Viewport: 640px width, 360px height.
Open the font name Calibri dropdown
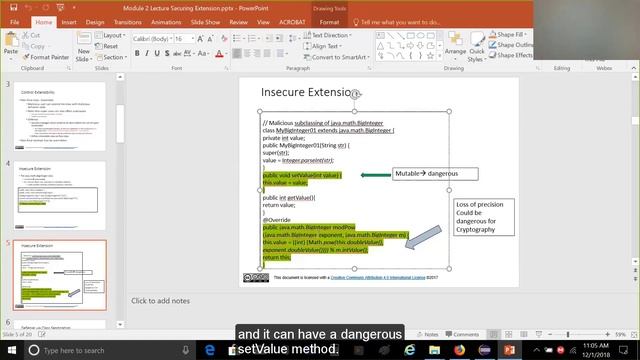click(171, 39)
